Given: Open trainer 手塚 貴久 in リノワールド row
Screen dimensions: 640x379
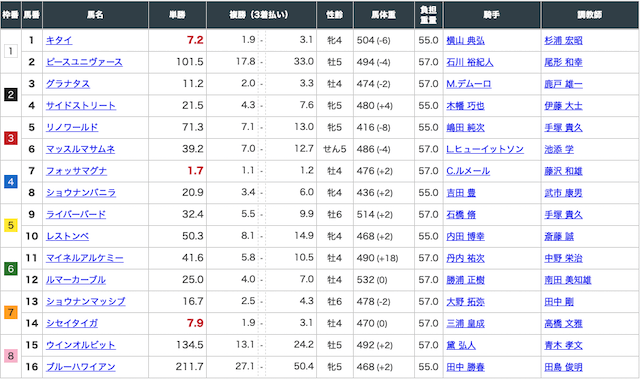Looking at the screenshot, I should [x=563, y=127].
